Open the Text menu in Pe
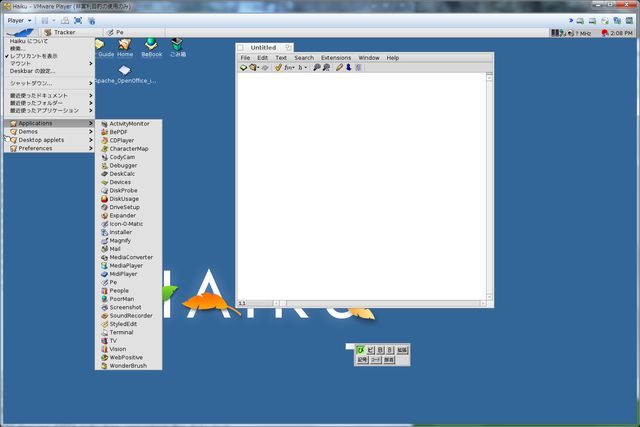Viewport: 640px width, 427px height. coord(281,58)
